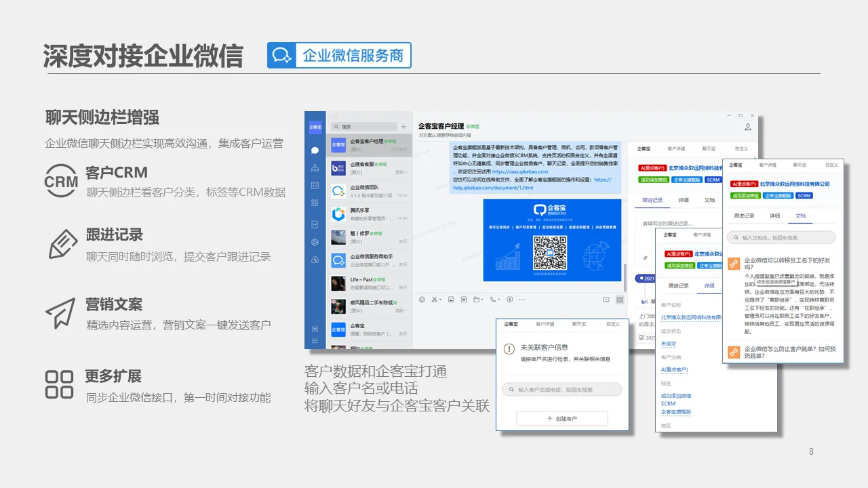The height and width of the screenshot is (488, 868).
Task: Click the blue SCRM tag in document search panel
Action: pyautogui.click(x=804, y=195)
